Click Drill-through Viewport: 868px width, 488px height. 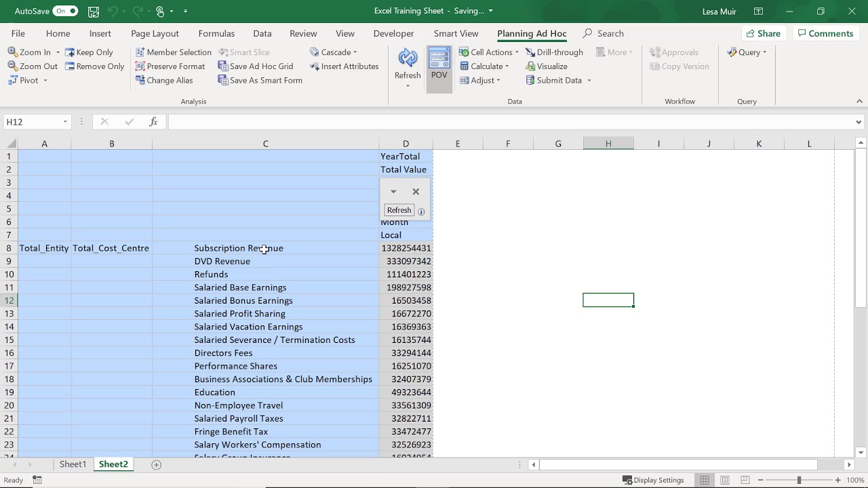[554, 52]
